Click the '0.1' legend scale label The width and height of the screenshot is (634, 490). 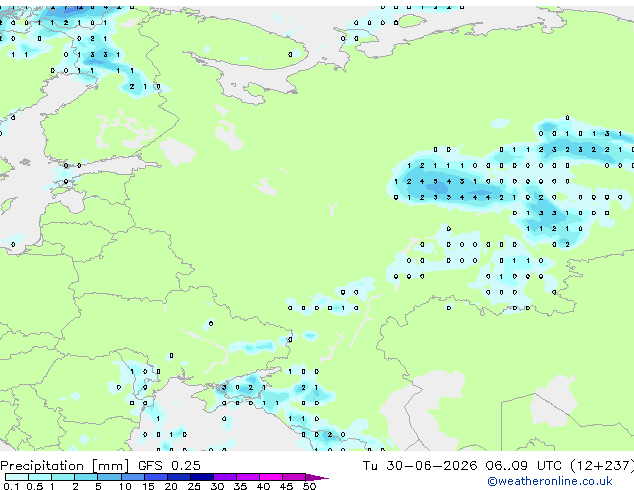coord(11,486)
